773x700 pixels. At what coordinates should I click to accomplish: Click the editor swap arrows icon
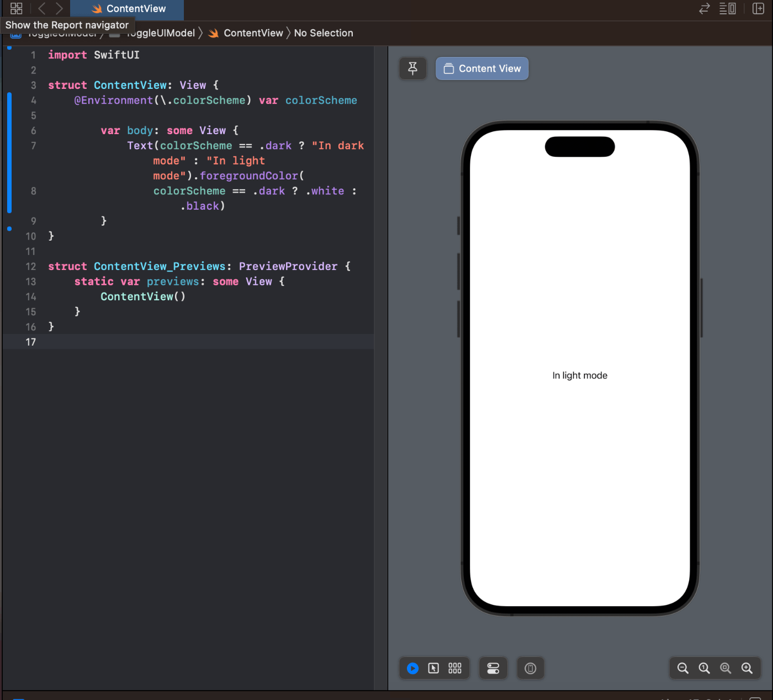pyautogui.click(x=704, y=8)
